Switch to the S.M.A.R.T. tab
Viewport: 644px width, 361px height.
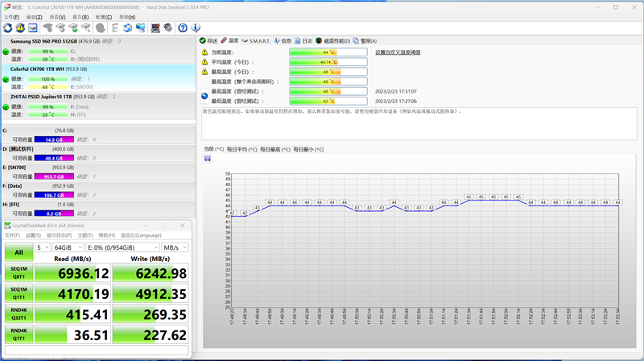coord(256,41)
